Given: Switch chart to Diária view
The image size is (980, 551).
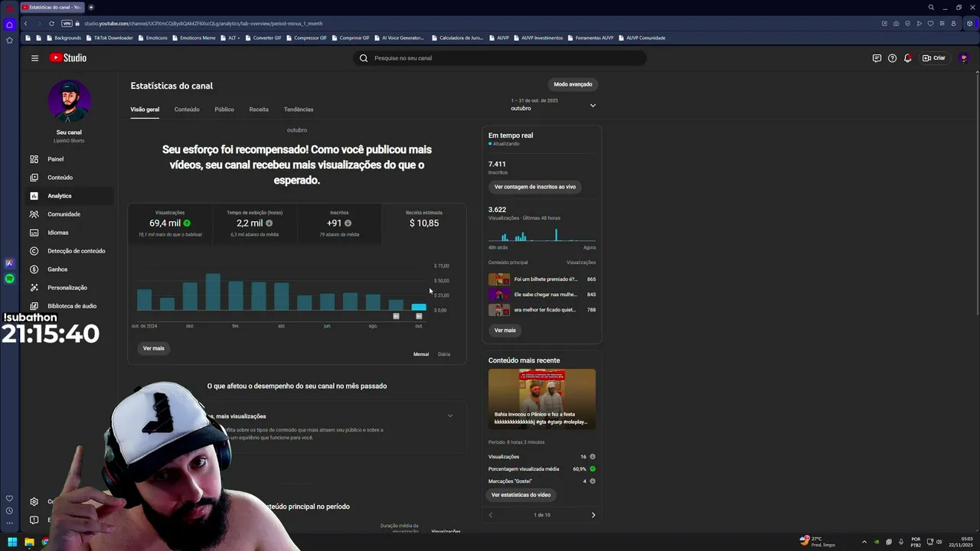Looking at the screenshot, I should (444, 354).
